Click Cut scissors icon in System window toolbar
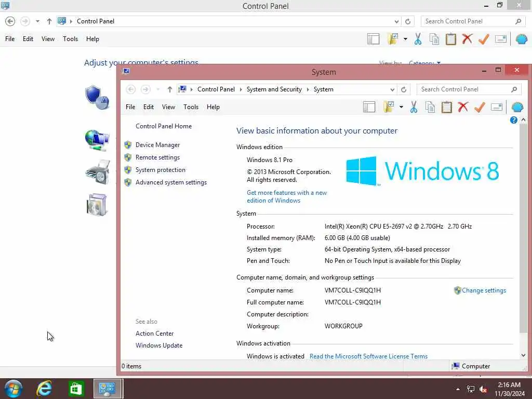This screenshot has height=399, width=532. [414, 107]
